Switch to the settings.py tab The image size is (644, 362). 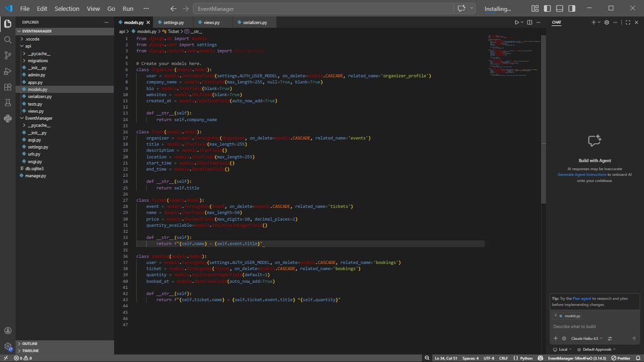point(173,23)
